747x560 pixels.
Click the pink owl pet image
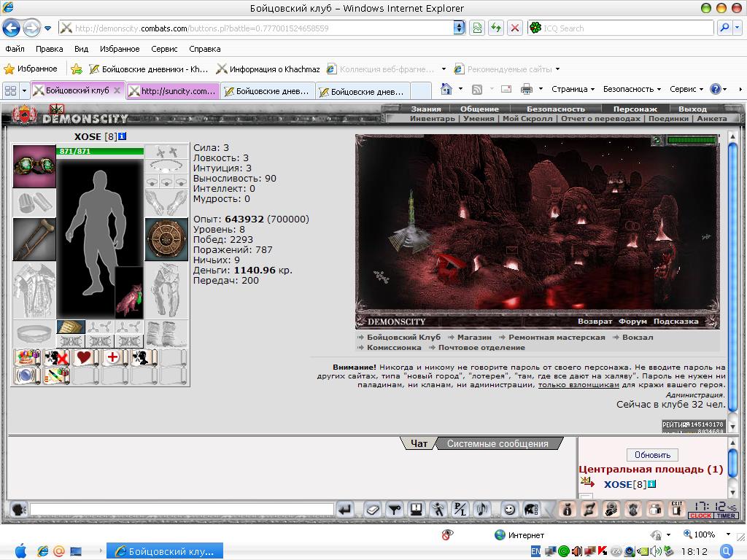(x=128, y=293)
